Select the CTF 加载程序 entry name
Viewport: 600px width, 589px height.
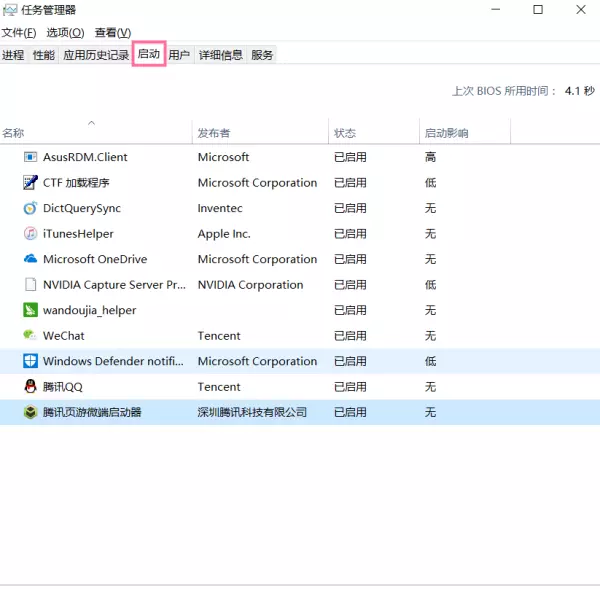[x=76, y=183]
